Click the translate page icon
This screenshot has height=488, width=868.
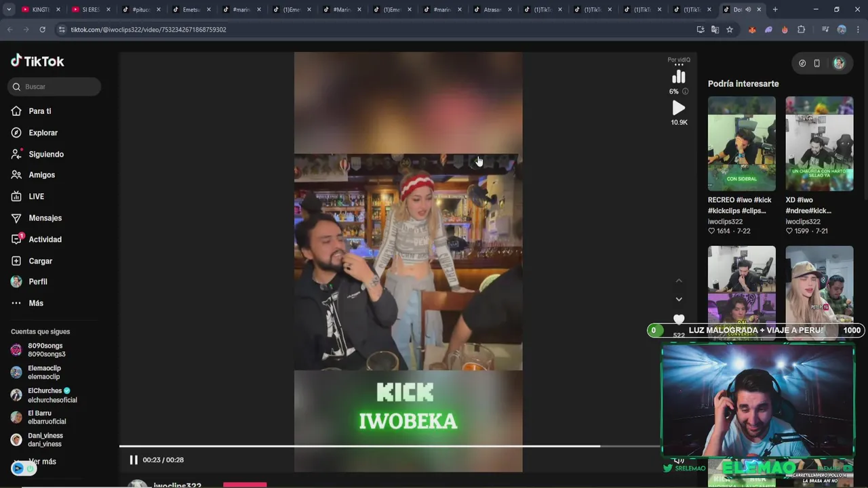tap(715, 30)
